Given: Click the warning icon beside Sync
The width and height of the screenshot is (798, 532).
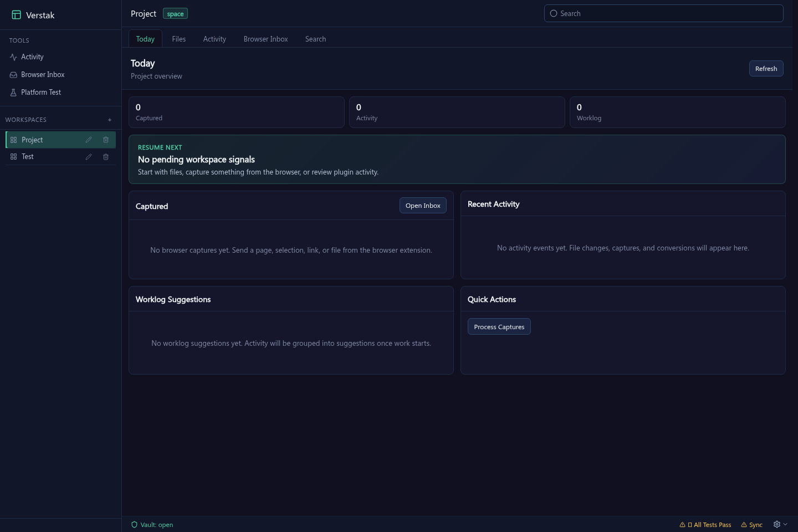Looking at the screenshot, I should tap(744, 525).
